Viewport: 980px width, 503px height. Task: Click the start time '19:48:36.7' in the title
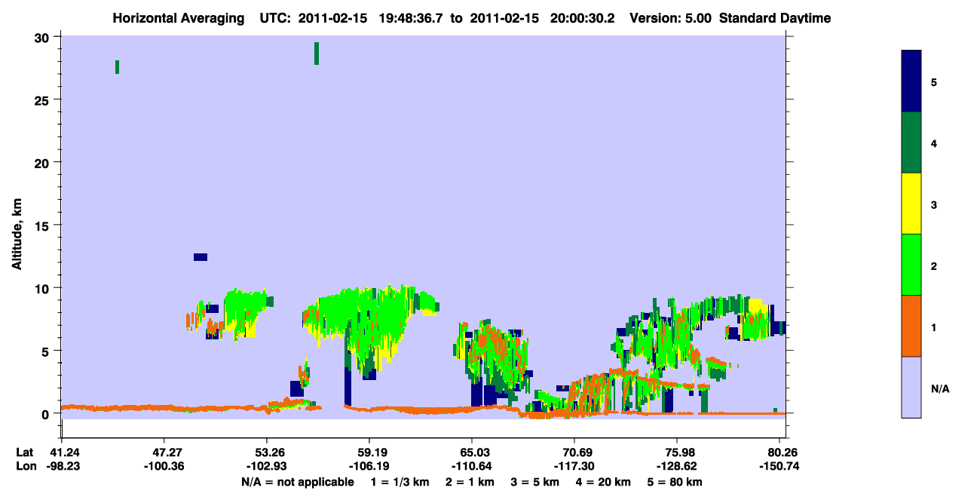coord(412,18)
